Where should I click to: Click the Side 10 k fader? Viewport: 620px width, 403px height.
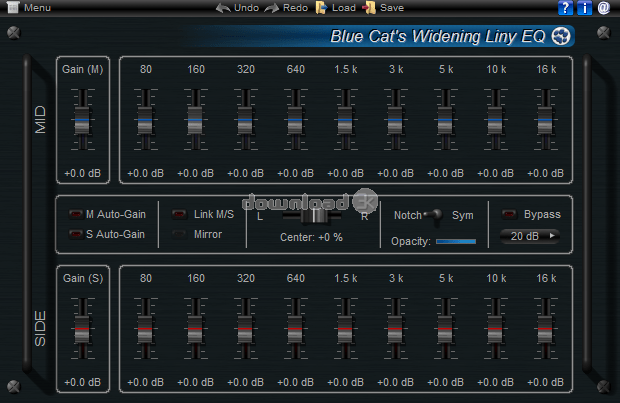tap(495, 329)
